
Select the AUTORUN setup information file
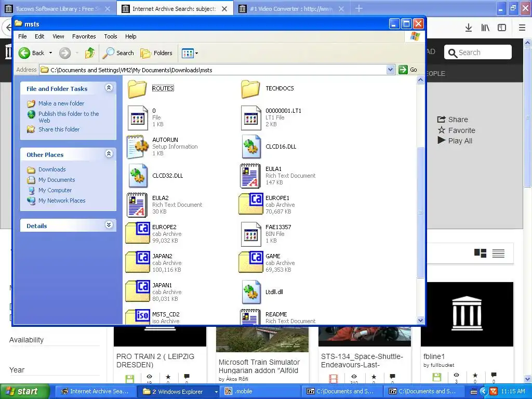click(x=137, y=147)
